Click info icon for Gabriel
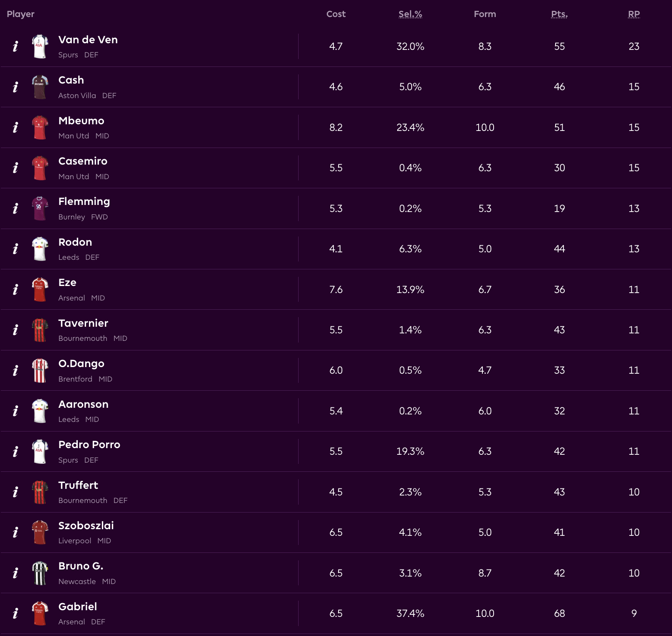Image resolution: width=672 pixels, height=636 pixels. pos(15,613)
